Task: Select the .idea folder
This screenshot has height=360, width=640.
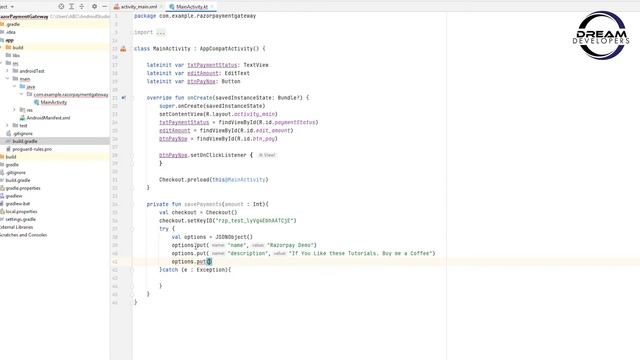Action: pyautogui.click(x=10, y=32)
